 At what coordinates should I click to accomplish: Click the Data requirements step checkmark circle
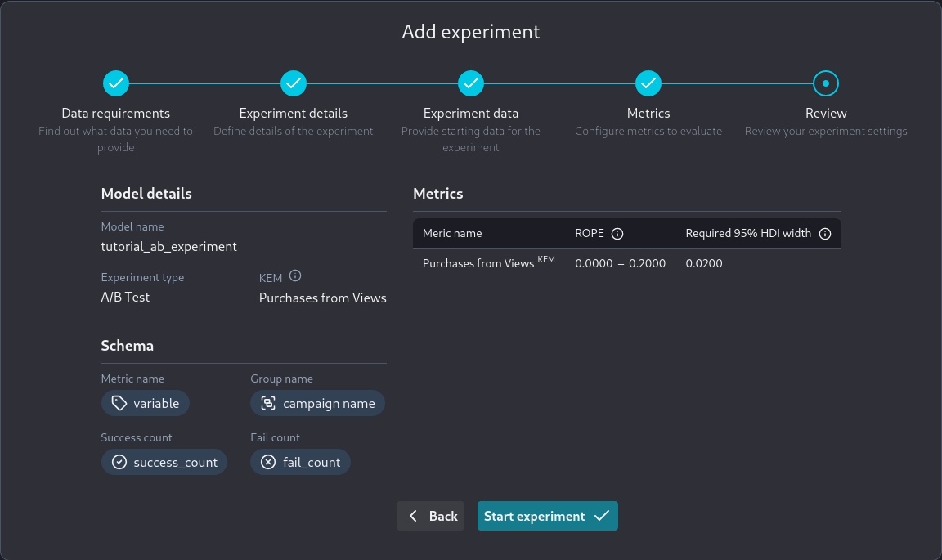(x=116, y=83)
